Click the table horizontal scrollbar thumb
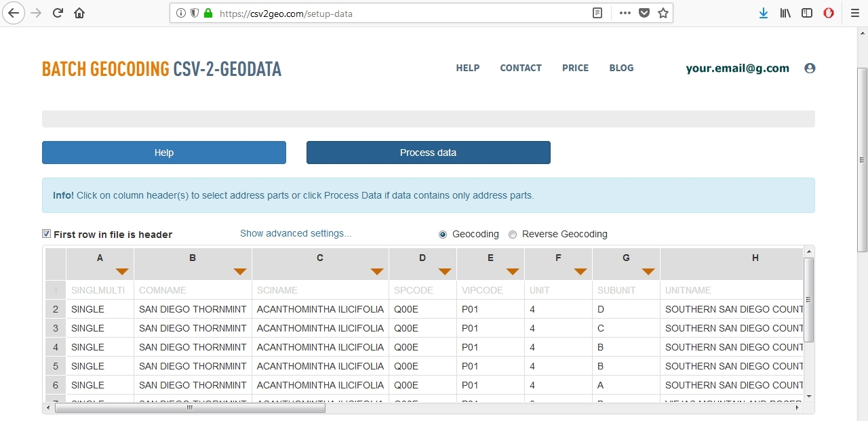 (x=190, y=408)
